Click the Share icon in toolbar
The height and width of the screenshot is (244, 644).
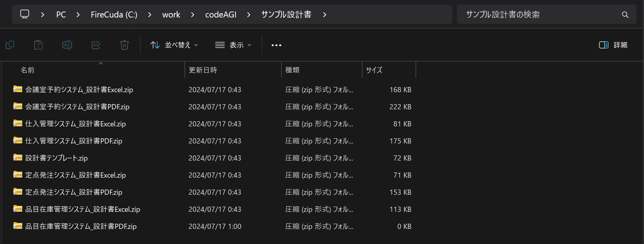[96, 45]
